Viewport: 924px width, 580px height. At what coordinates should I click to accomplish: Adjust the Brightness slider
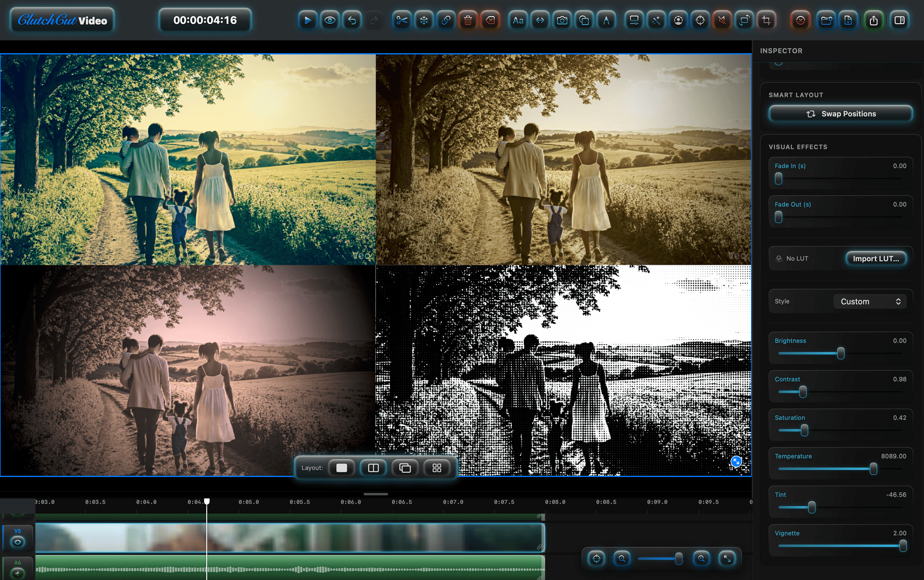(x=840, y=353)
